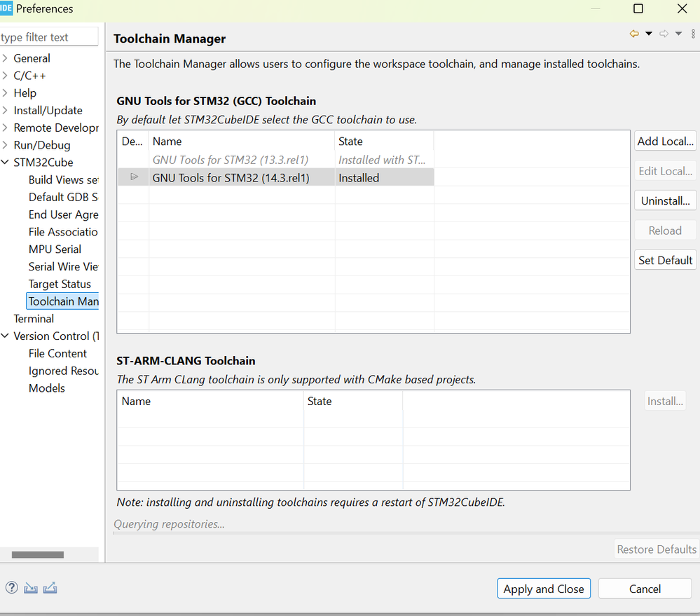700x616 pixels.
Task: Click the Uninstall... button
Action: [x=665, y=200]
